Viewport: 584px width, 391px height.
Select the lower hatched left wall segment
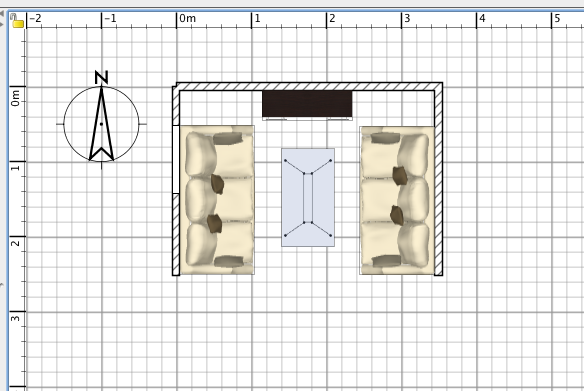(x=176, y=235)
